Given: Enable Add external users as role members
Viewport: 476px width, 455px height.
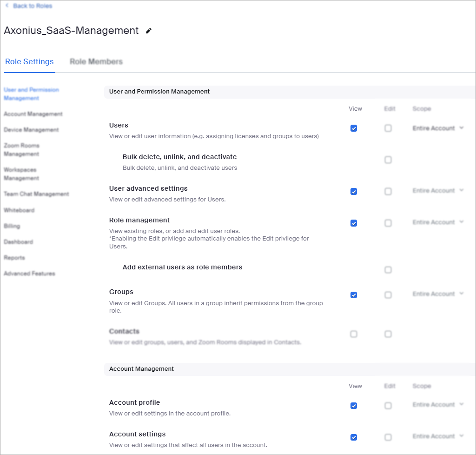Looking at the screenshot, I should point(388,270).
